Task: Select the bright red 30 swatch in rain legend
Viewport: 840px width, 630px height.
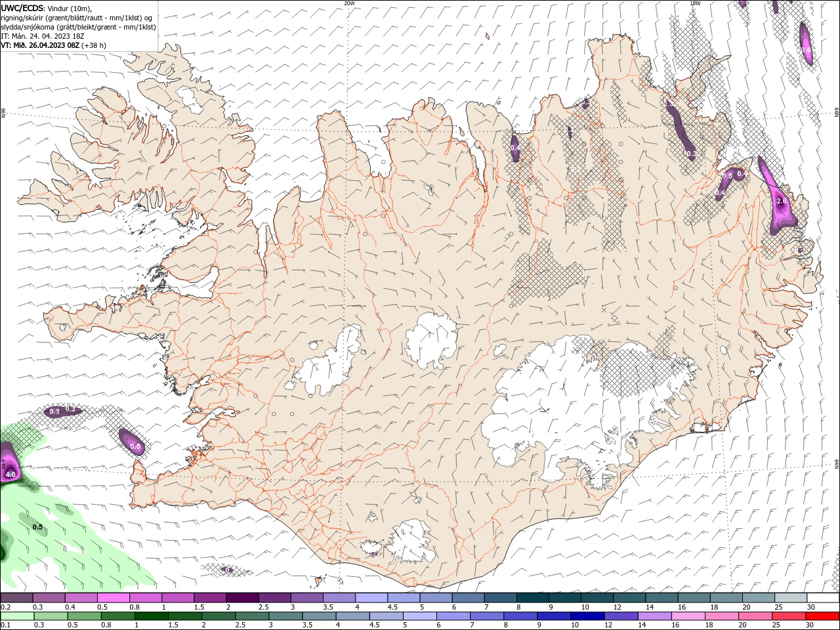Action: click(x=822, y=616)
